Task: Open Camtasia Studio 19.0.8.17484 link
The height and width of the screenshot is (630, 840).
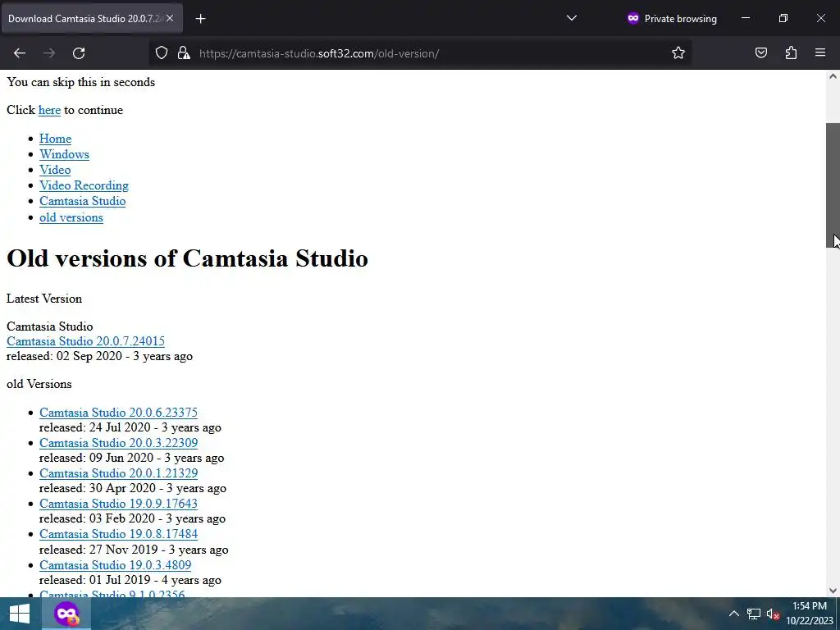Action: tap(118, 534)
